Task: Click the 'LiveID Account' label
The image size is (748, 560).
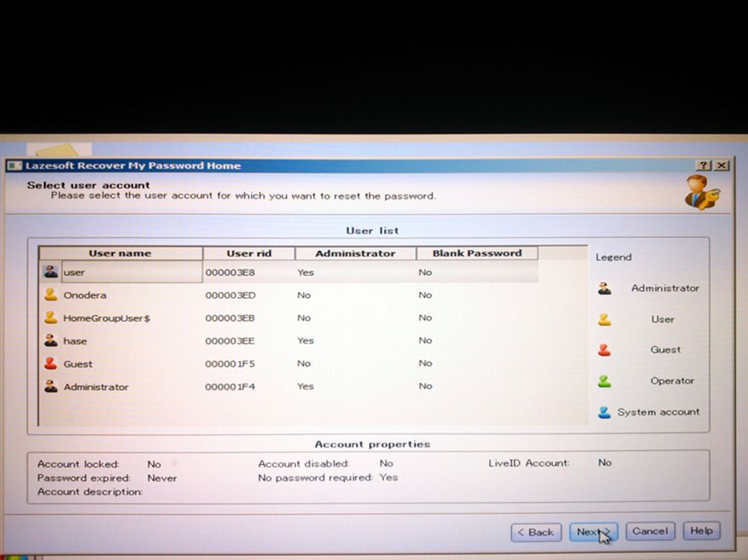Action: point(529,462)
